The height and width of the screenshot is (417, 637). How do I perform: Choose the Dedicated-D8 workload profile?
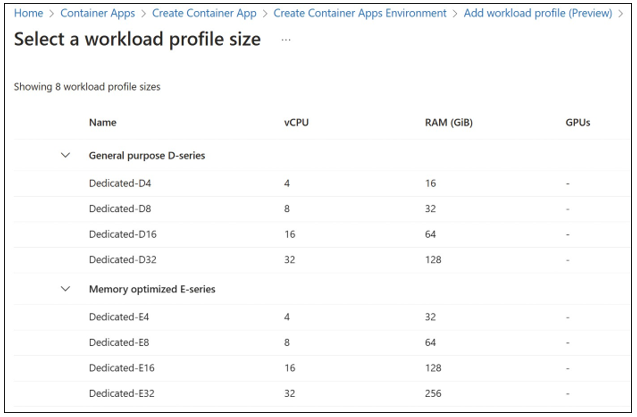[x=322, y=209]
